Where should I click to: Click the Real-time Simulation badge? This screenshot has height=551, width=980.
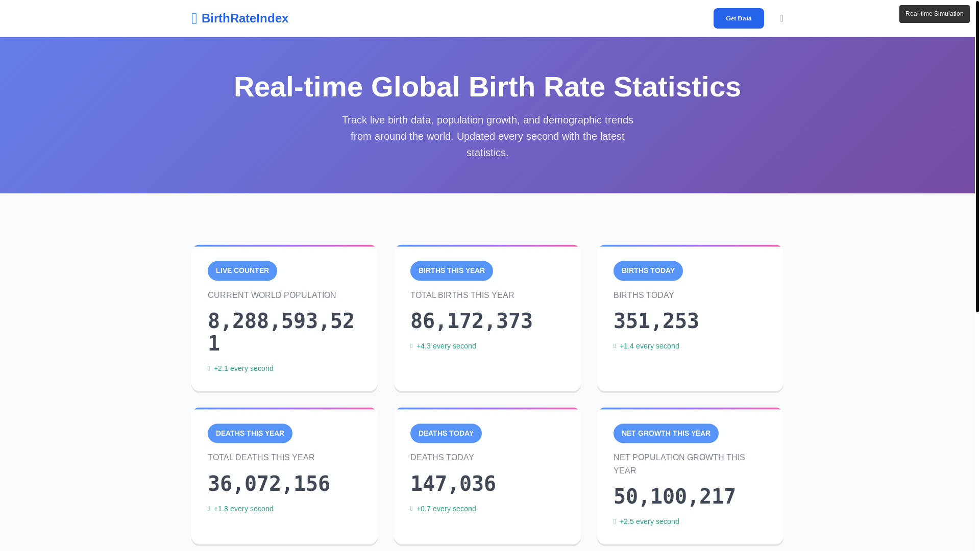click(934, 14)
